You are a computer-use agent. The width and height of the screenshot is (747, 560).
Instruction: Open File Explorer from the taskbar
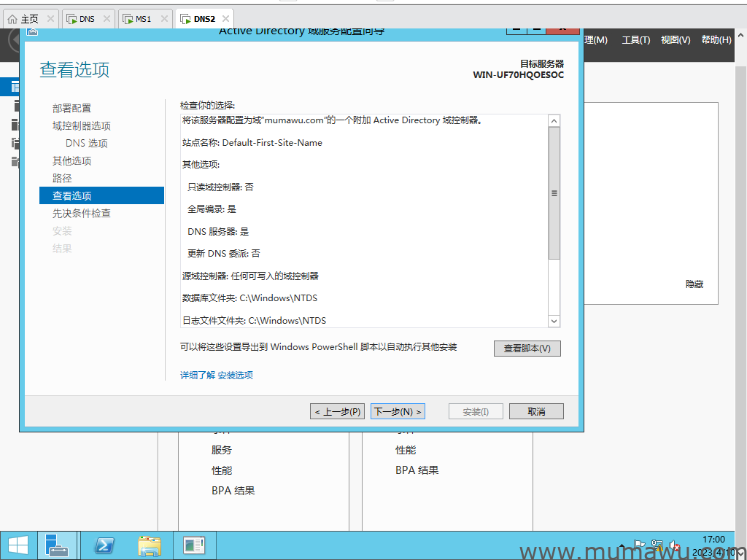(x=150, y=545)
